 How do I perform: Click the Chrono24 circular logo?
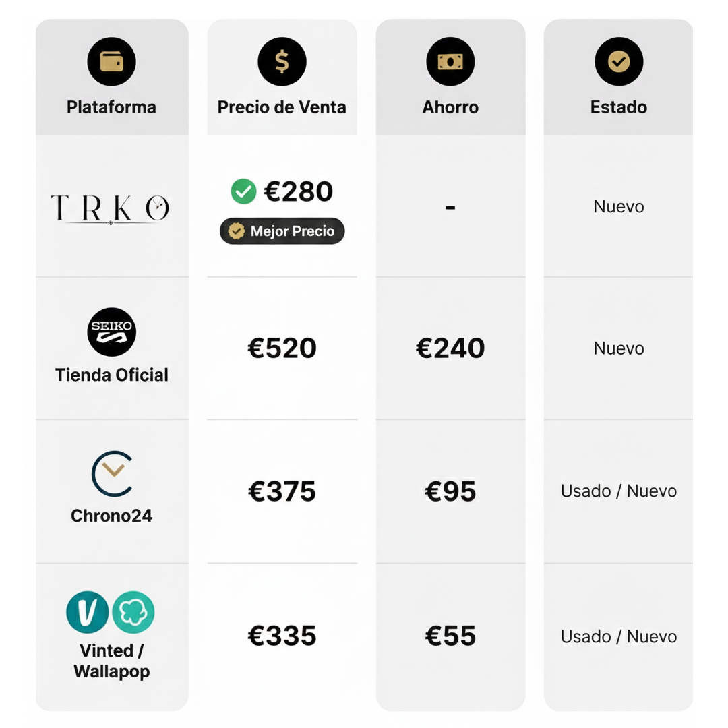111,474
